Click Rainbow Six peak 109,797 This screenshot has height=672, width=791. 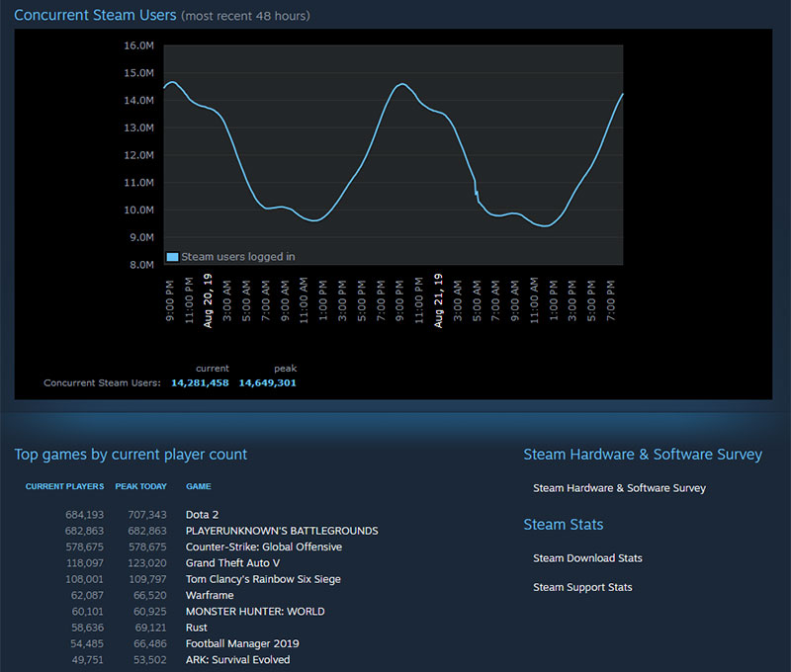pyautogui.click(x=147, y=579)
